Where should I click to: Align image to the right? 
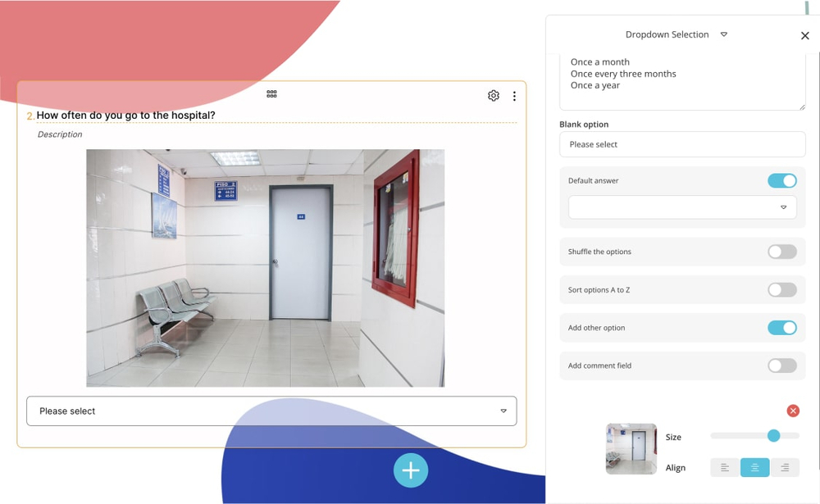[x=785, y=468]
